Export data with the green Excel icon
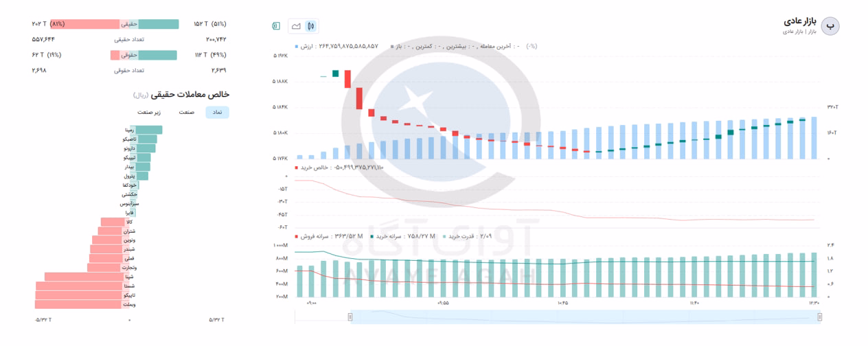868x346 pixels. (276, 26)
